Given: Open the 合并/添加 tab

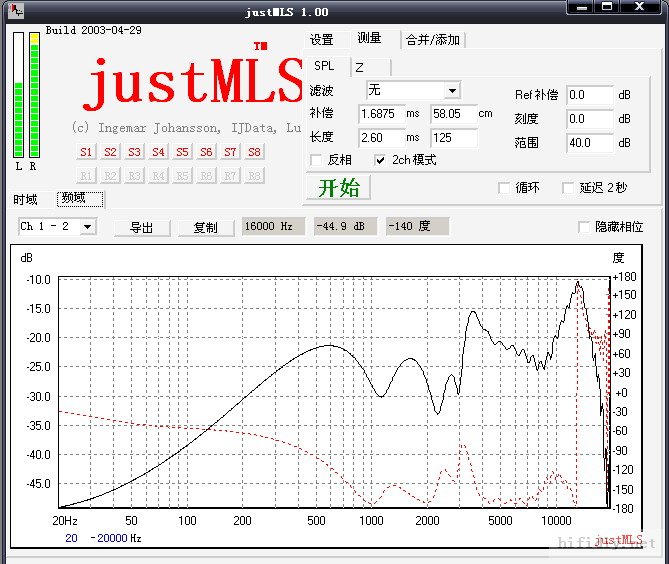Looking at the screenshot, I should [433, 40].
